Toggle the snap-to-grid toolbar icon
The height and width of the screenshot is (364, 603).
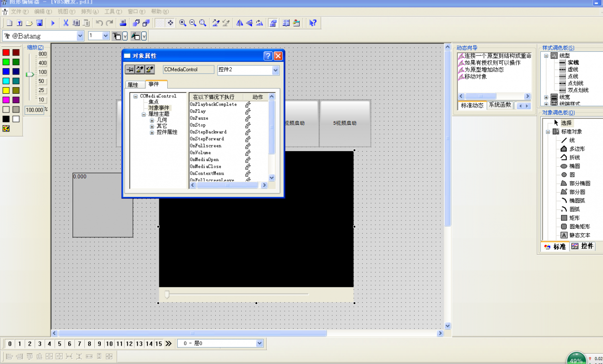(x=170, y=23)
